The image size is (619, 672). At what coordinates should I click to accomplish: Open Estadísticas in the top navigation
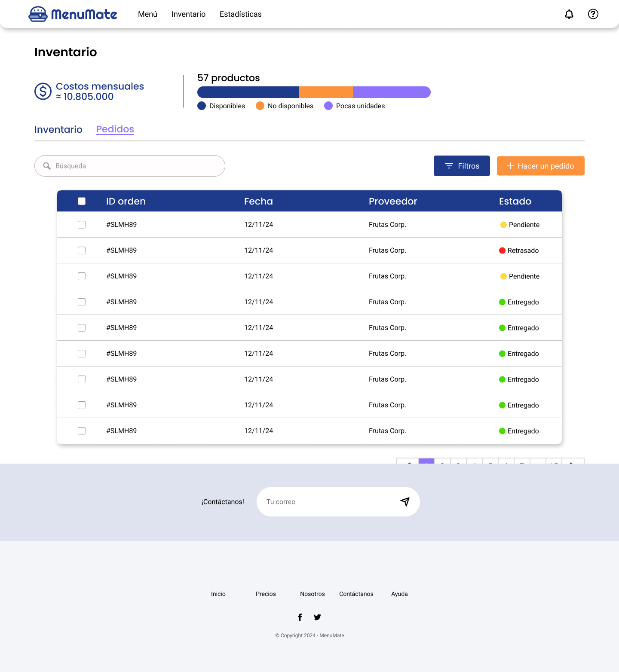[x=240, y=14]
